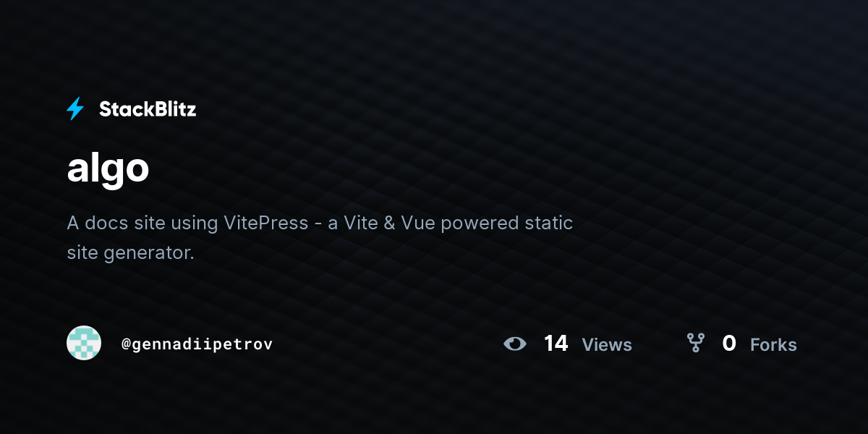Click the number 0 fork count

(x=729, y=344)
